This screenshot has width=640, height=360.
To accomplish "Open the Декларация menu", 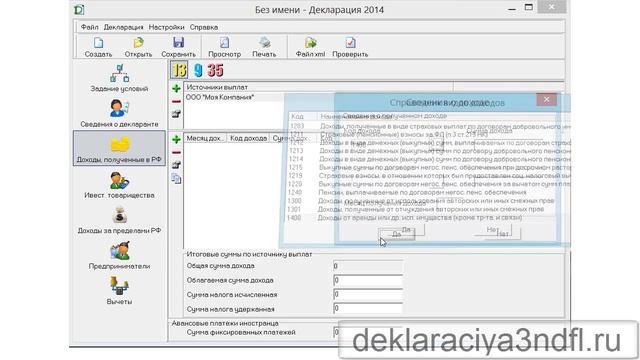I will pyautogui.click(x=123, y=27).
